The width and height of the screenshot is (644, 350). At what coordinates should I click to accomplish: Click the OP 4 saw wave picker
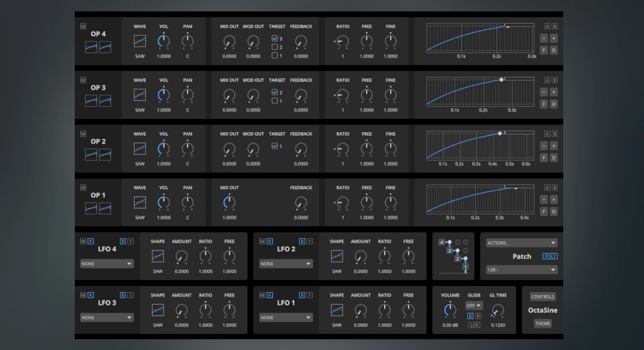(x=140, y=41)
